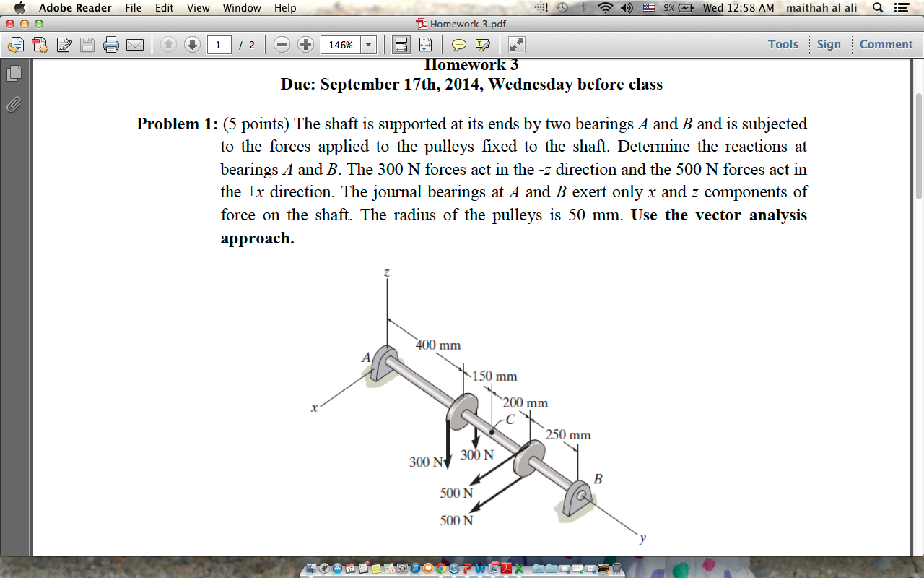Toggle fullscreen reading mode

[515, 44]
